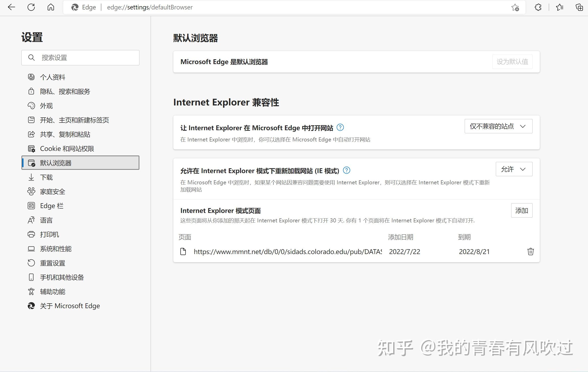This screenshot has height=372, width=588.
Task: Open the Collections icon
Action: (x=579, y=7)
